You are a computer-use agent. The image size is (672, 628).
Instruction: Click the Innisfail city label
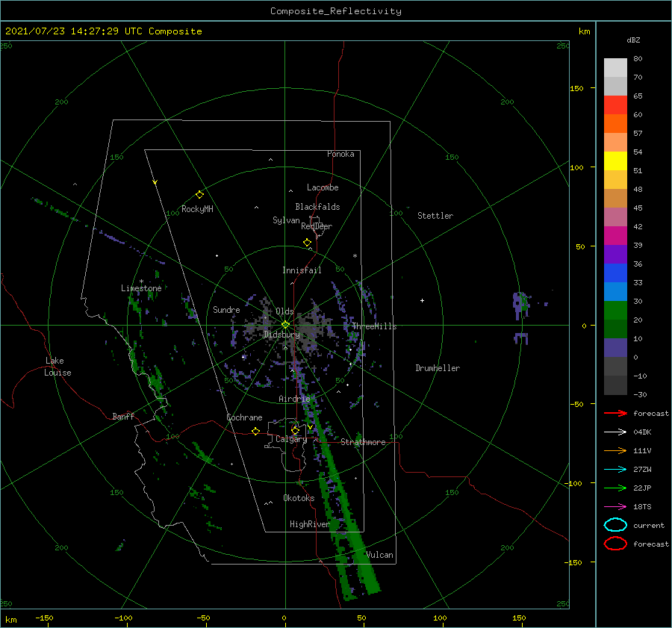coord(302,270)
